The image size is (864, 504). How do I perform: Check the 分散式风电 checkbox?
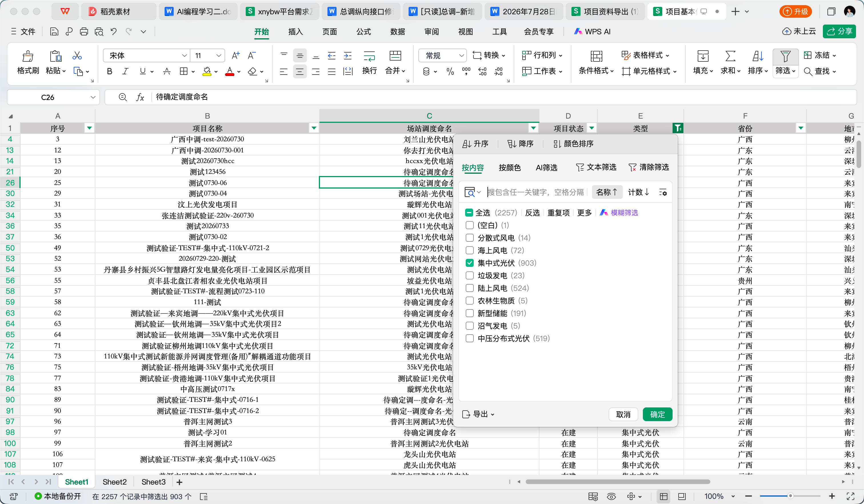470,238
